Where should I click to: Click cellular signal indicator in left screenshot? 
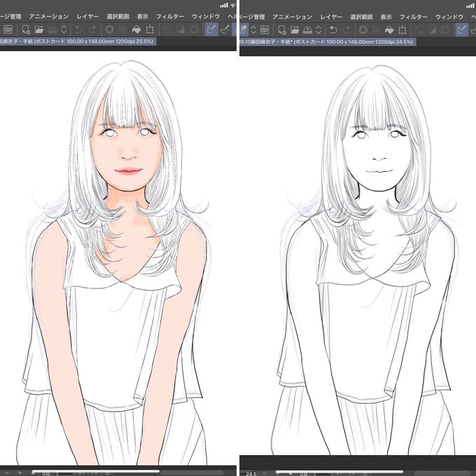224,5
